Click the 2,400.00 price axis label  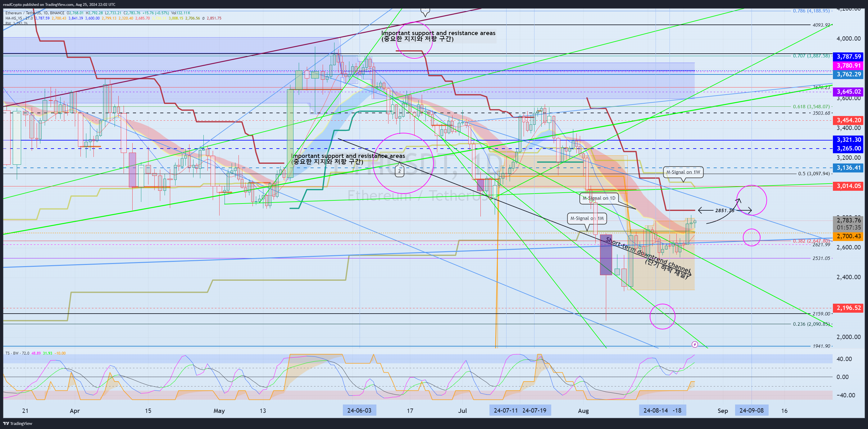click(848, 277)
